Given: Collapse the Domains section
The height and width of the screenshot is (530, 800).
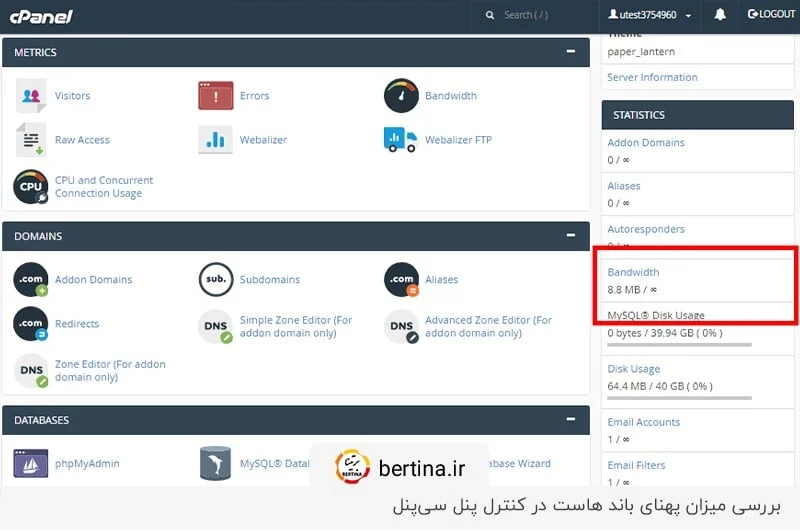Looking at the screenshot, I should (571, 236).
